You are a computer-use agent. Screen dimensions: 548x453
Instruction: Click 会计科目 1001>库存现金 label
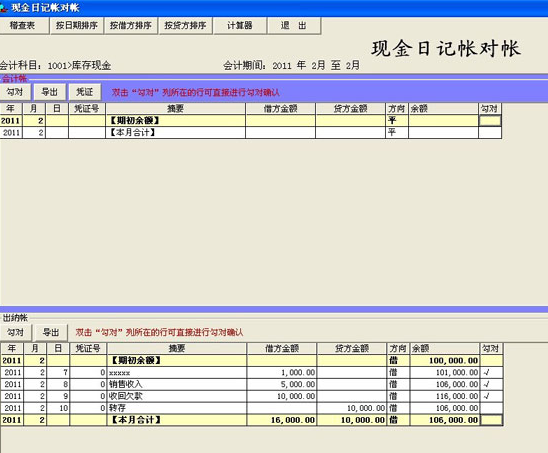pos(56,65)
